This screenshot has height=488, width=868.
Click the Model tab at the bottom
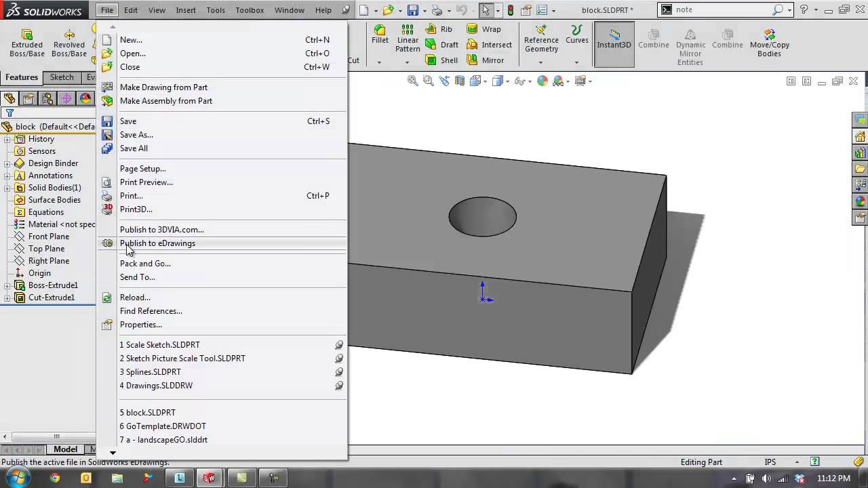[65, 449]
